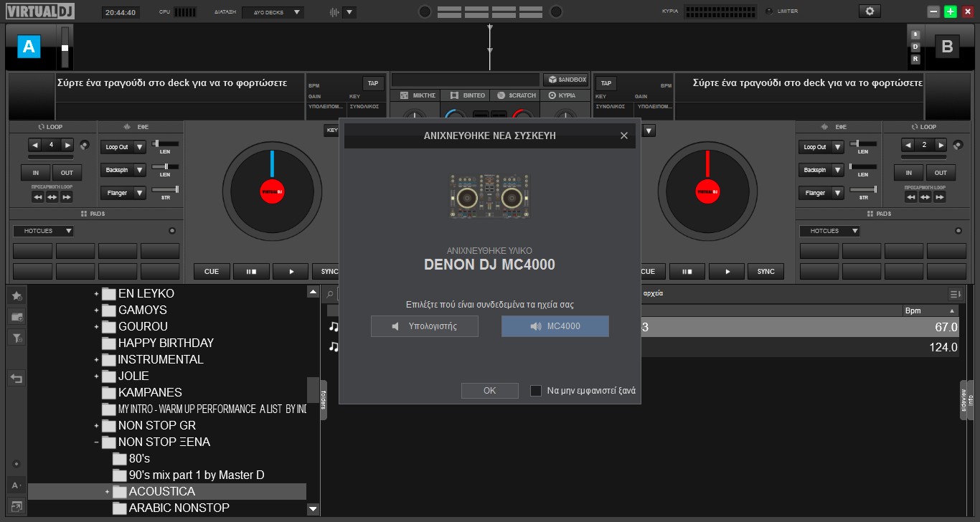Open the waveform style dropdown in top bar
The image size is (980, 522).
[x=349, y=12]
